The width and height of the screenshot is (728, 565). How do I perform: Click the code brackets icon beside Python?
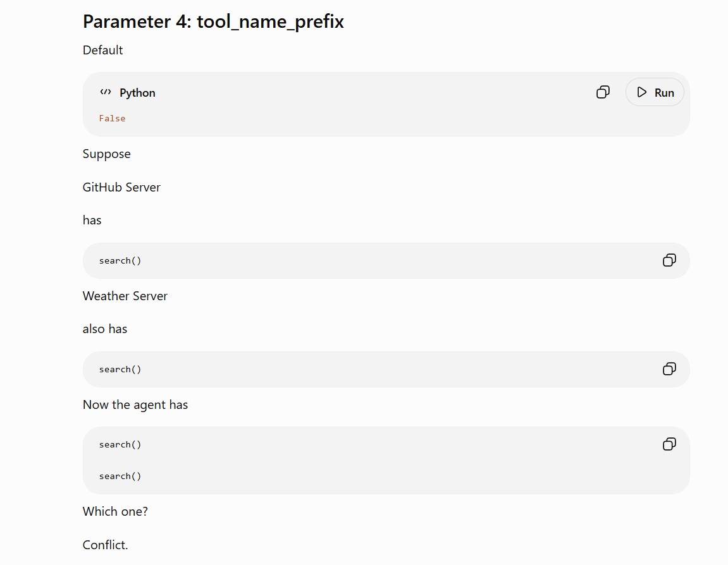tap(106, 92)
